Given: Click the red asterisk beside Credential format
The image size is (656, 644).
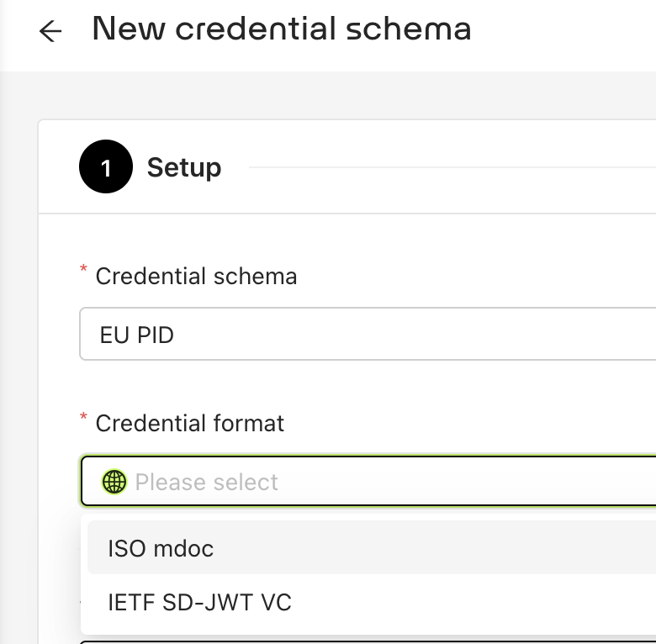Looking at the screenshot, I should coord(83,418).
